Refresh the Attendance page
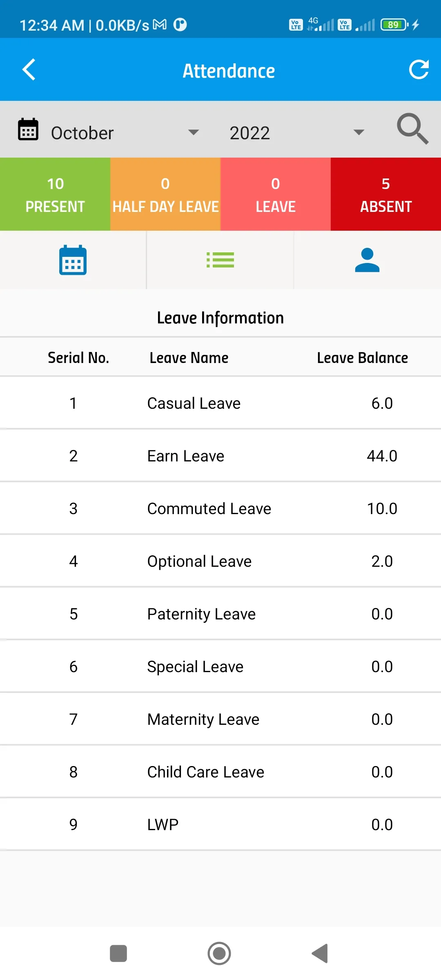This screenshot has width=441, height=980. (419, 69)
